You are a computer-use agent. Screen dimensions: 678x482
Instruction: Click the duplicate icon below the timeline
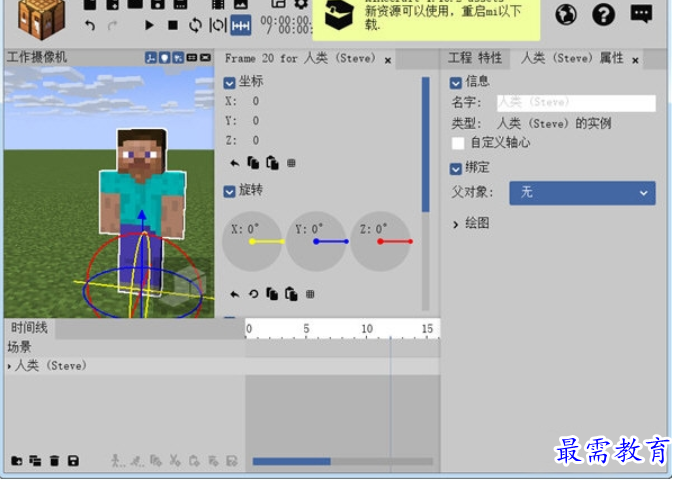(35, 461)
